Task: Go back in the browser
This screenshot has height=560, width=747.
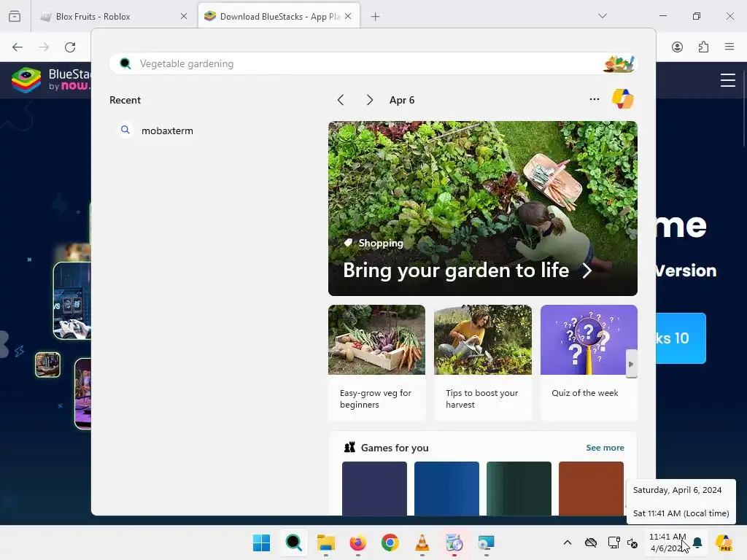Action: [x=18, y=47]
